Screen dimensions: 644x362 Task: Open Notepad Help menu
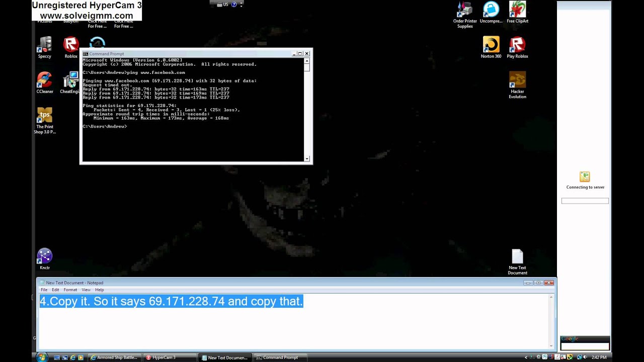pos(100,290)
